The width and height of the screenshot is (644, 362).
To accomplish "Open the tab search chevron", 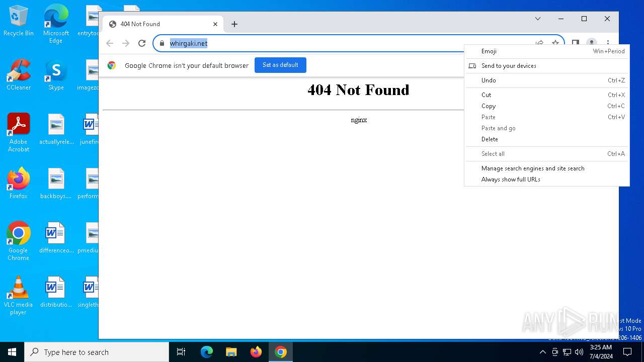I will pyautogui.click(x=538, y=19).
